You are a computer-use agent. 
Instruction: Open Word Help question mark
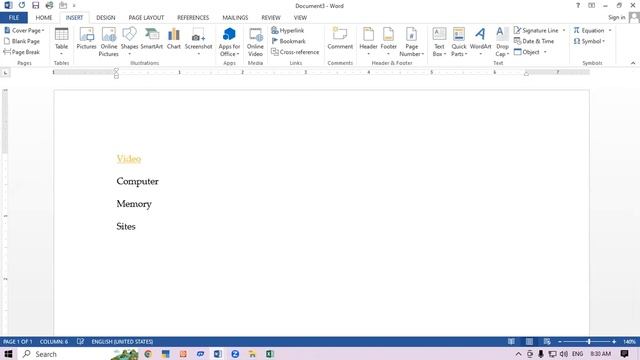(578, 6)
